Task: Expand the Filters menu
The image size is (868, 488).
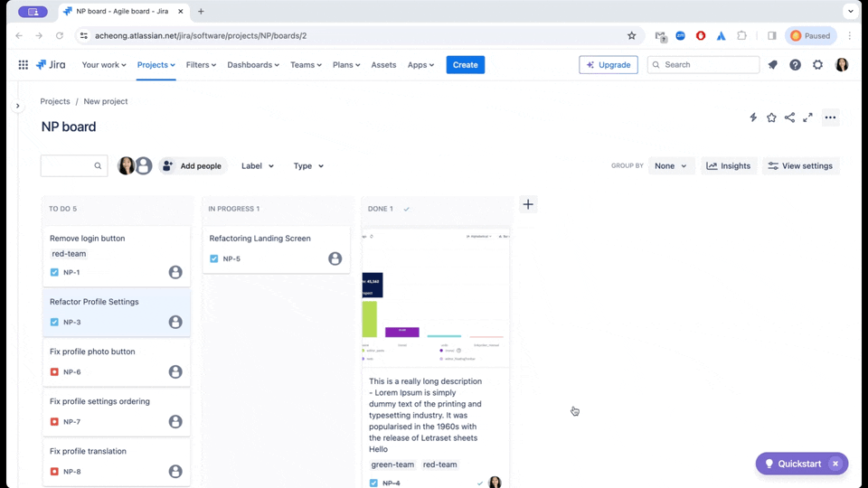Action: pyautogui.click(x=201, y=65)
